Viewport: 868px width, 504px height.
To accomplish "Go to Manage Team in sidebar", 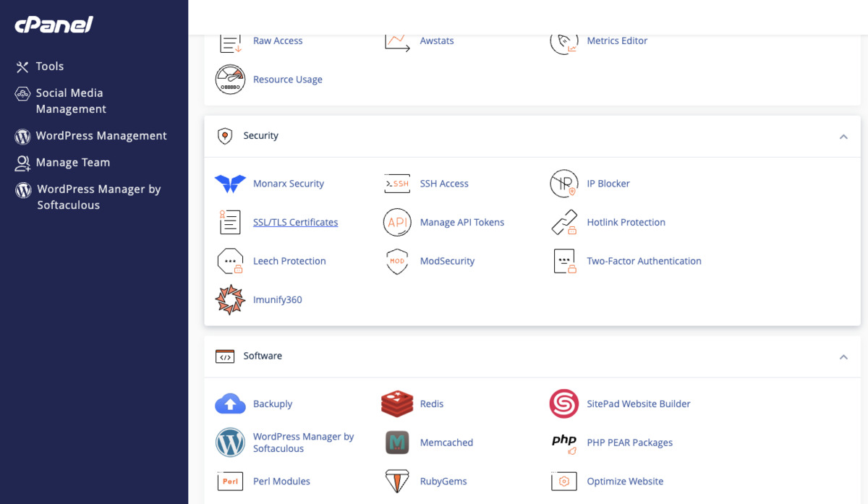I will point(73,163).
